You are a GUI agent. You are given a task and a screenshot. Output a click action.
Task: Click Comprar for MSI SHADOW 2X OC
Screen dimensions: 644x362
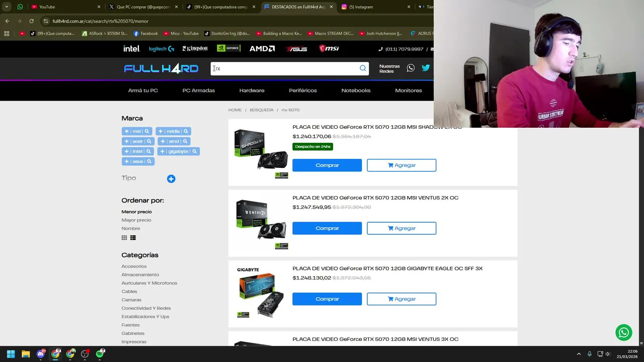pos(327,165)
